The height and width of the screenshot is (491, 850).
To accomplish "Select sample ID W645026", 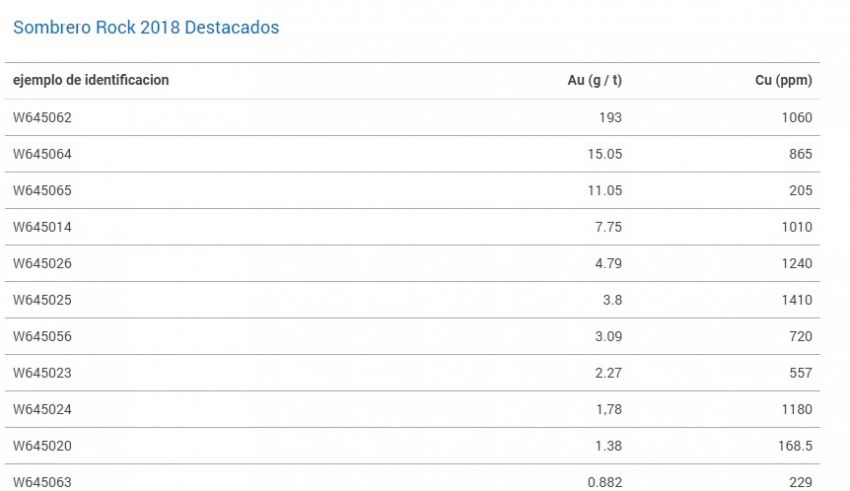I will click(x=42, y=263).
